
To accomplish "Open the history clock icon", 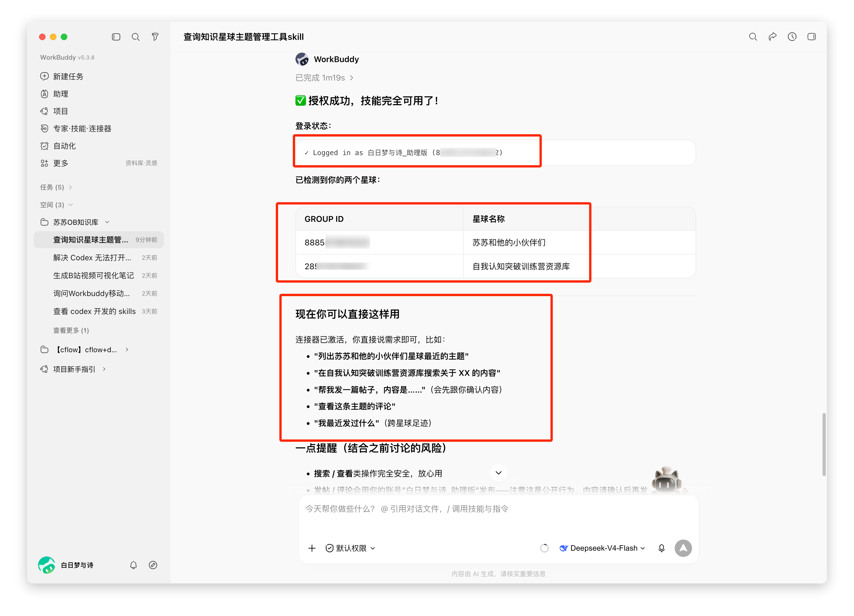I will [792, 37].
